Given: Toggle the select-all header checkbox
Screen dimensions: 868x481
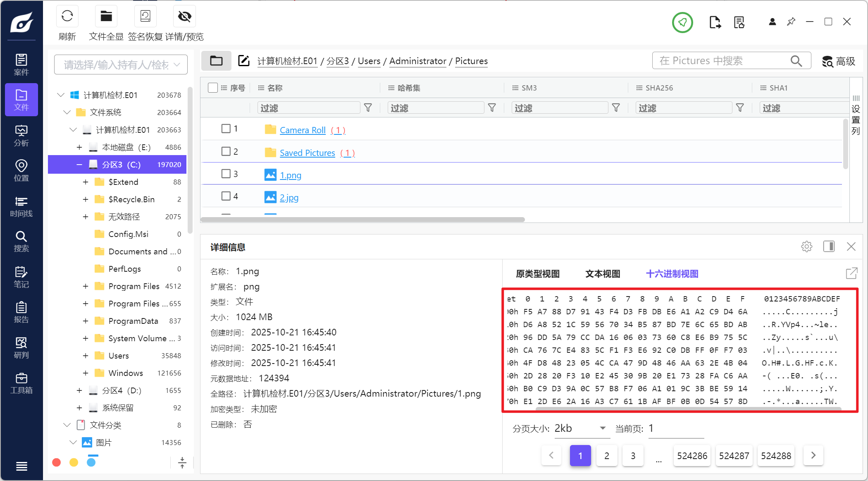Looking at the screenshot, I should (x=213, y=88).
